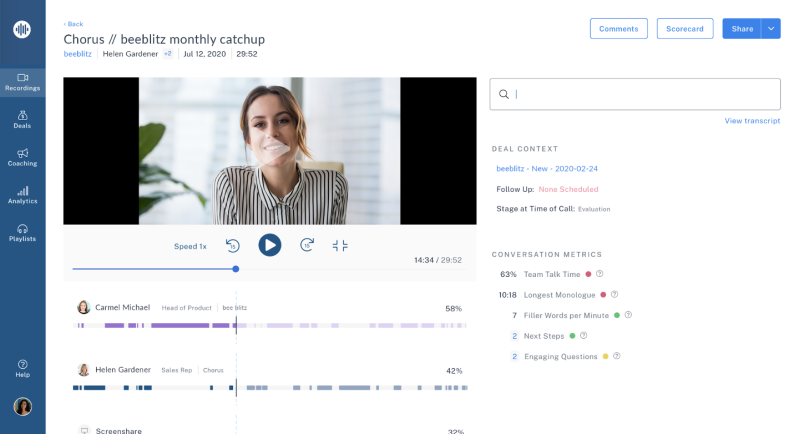Open Playlists from the sidebar
799x434 pixels.
22,233
